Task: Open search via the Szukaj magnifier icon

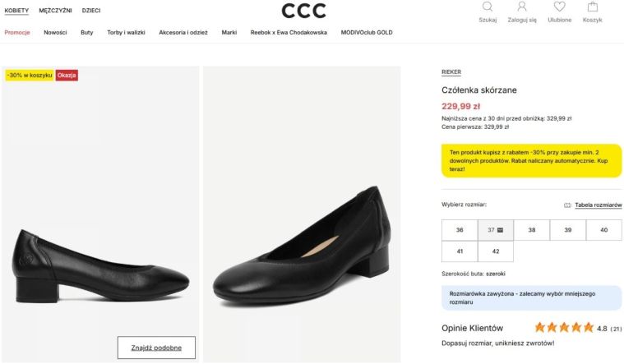Action: coord(487,7)
